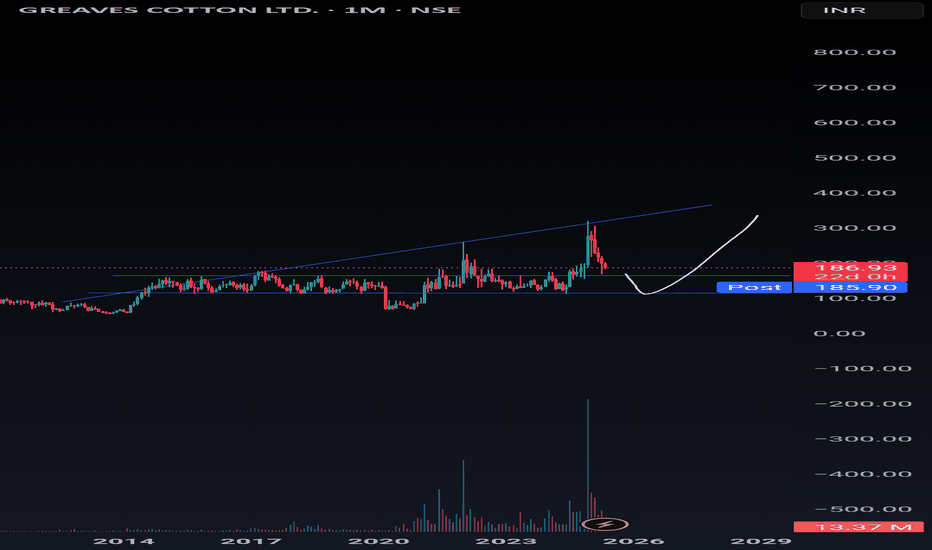Screen dimensions: 932x550
Task: Click the -300.00 price axis label
Action: point(862,439)
